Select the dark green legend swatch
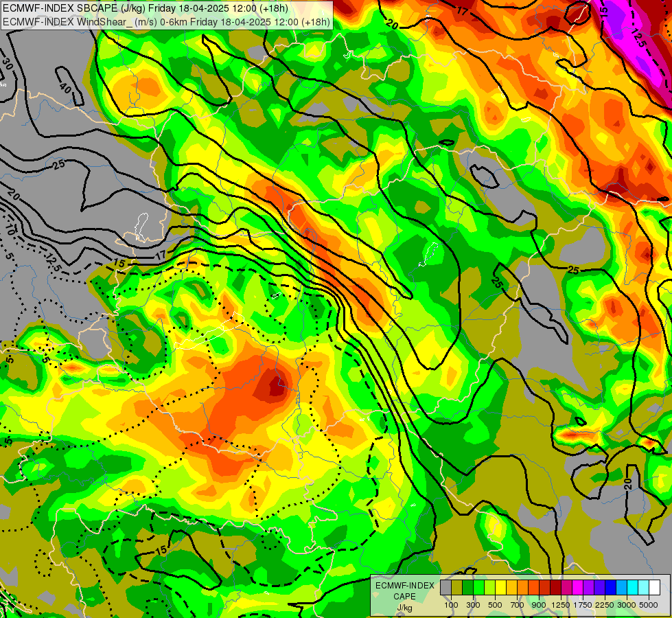 467,587
